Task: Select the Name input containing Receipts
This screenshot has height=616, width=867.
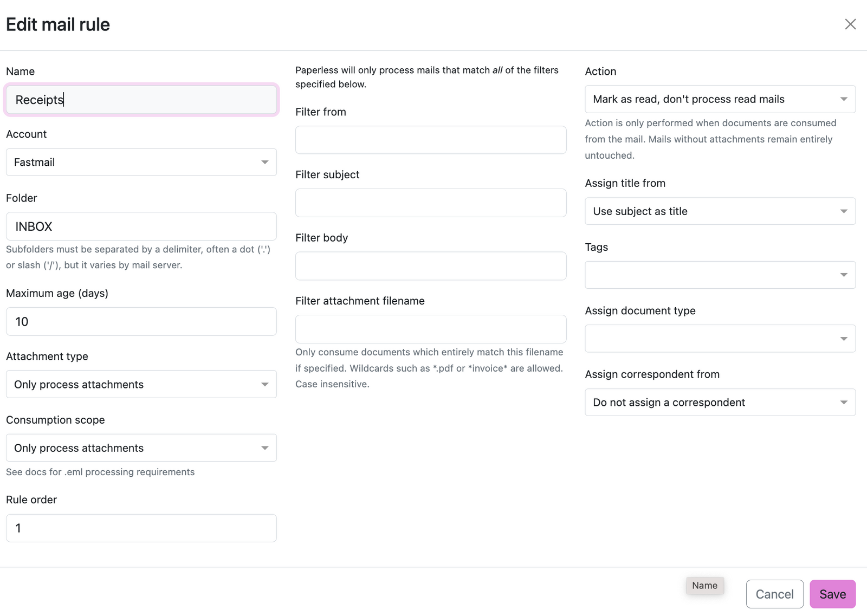Action: click(141, 100)
